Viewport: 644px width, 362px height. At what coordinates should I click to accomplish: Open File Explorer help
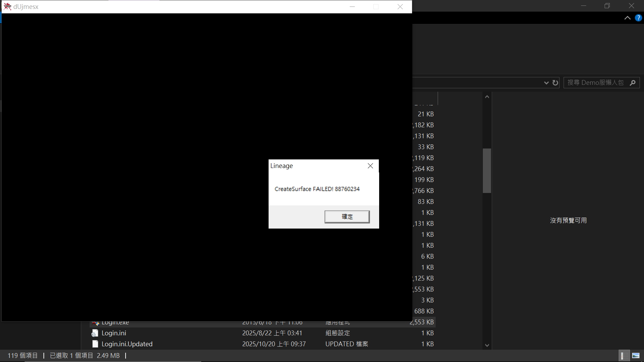pos(639,18)
